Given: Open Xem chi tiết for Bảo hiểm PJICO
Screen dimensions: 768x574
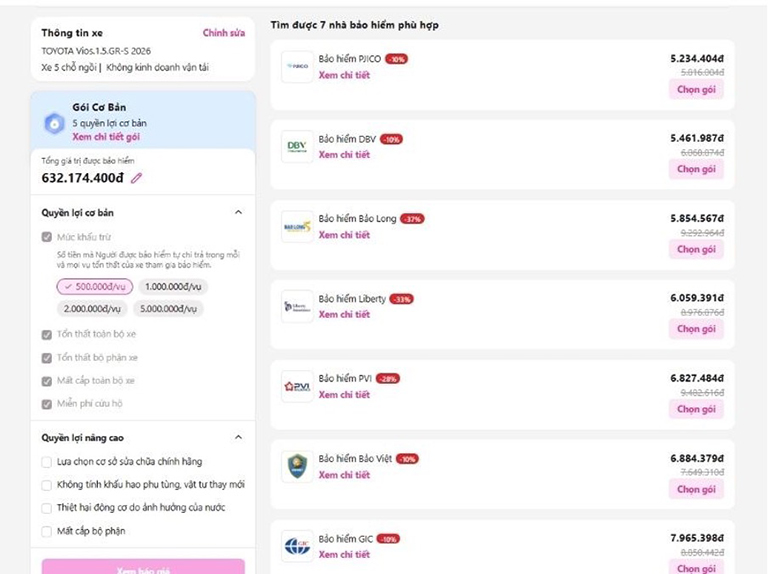Looking at the screenshot, I should point(344,75).
